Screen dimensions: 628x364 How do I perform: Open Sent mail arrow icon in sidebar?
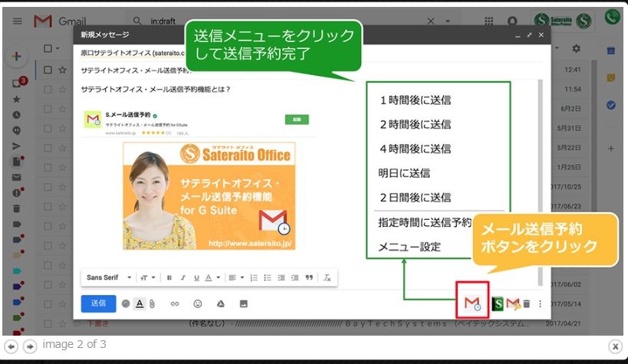[x=16, y=146]
